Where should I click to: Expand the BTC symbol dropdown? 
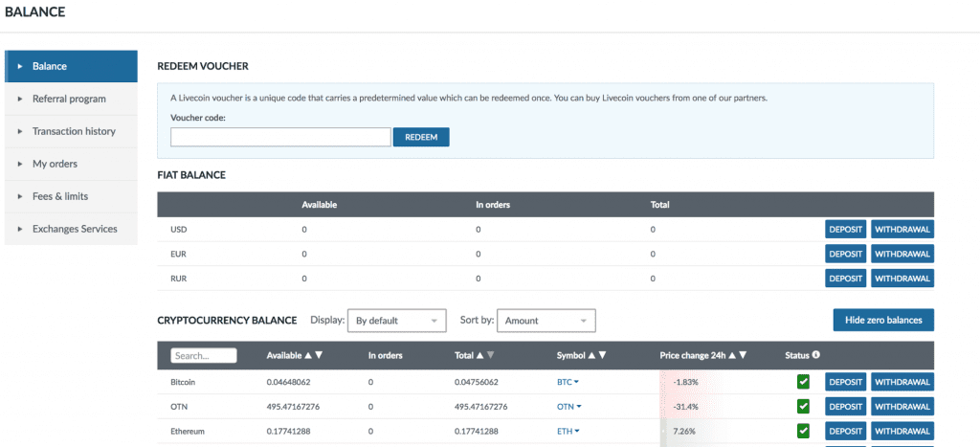[568, 381]
